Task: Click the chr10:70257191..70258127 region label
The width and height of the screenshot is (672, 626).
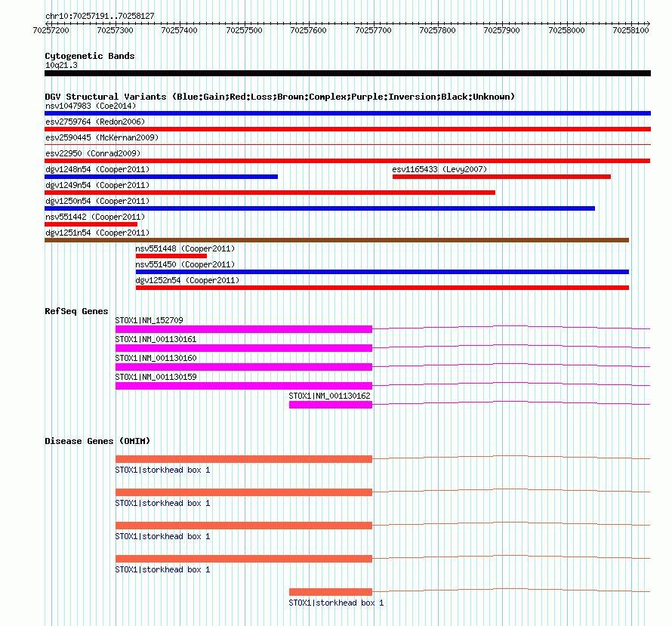Action: click(x=100, y=16)
